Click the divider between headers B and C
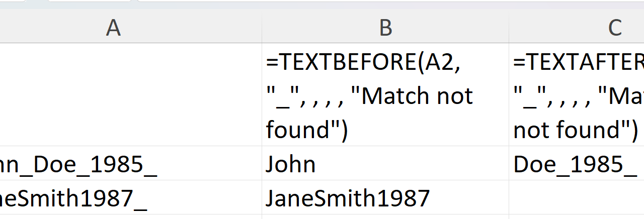Screen dimensions: 644x219 [x=509, y=28]
